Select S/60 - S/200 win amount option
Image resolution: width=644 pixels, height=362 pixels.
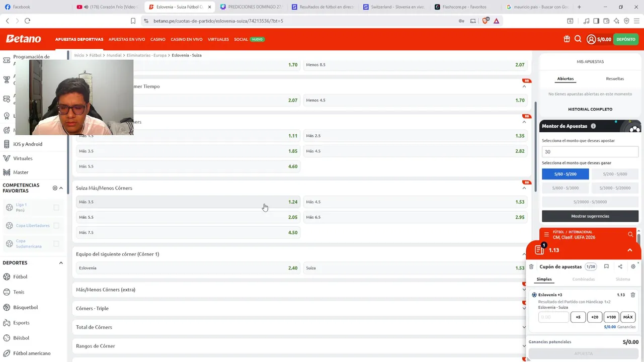565,174
